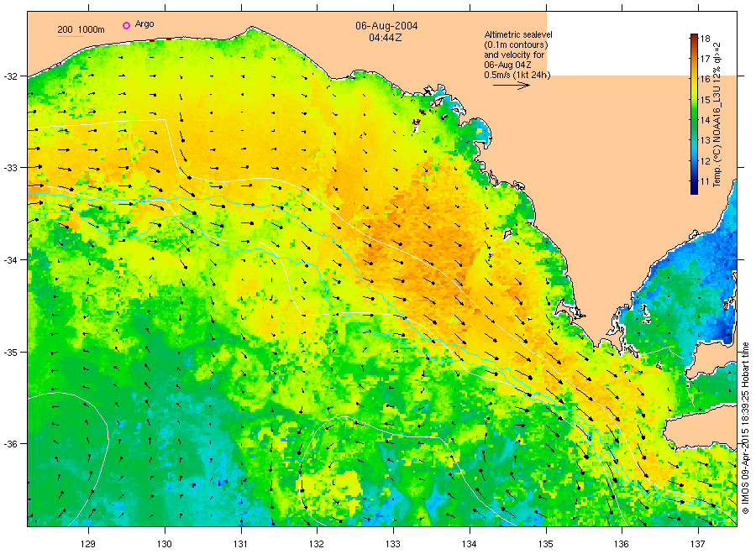Viewport: 756px width, 554px height.
Task: Click the cyan depth contour legend line
Action: click(71, 36)
